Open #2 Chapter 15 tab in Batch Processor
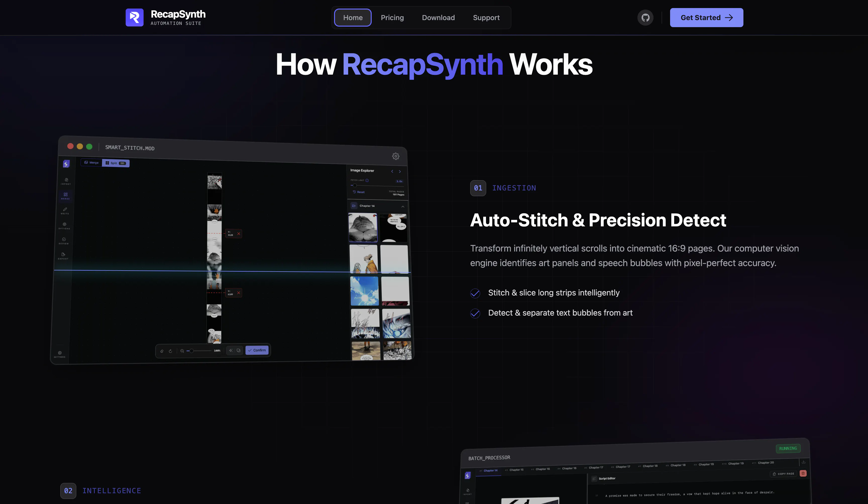 514,470
